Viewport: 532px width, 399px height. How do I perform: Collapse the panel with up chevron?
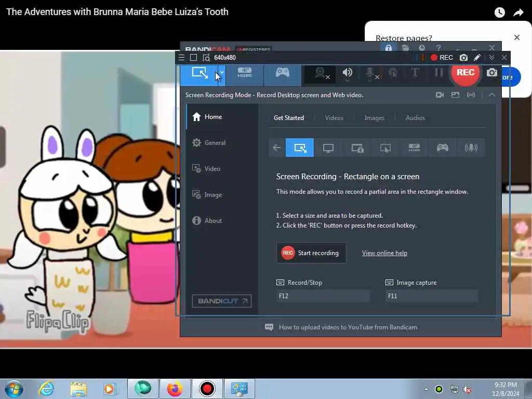[x=491, y=95]
